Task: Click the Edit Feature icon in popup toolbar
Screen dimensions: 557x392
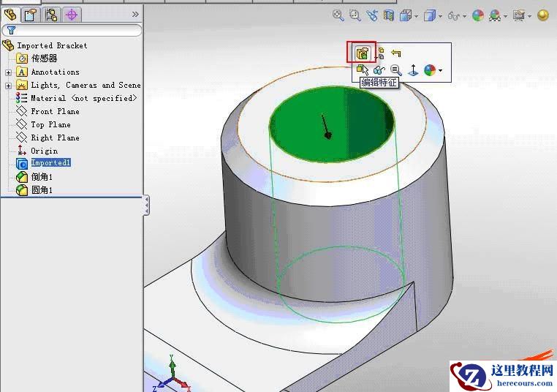Action: point(362,53)
